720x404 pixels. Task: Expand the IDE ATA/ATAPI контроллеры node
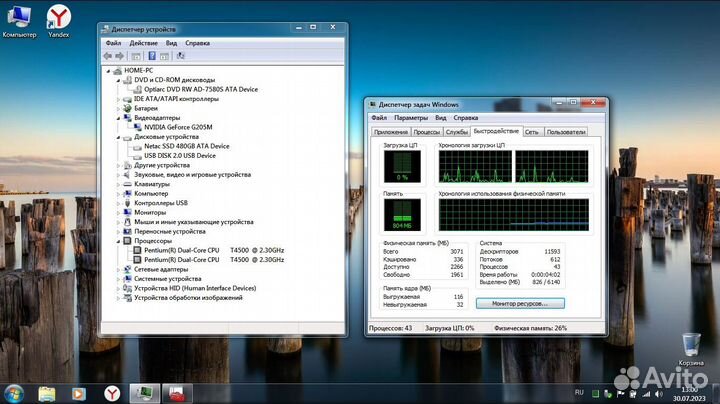click(118, 99)
